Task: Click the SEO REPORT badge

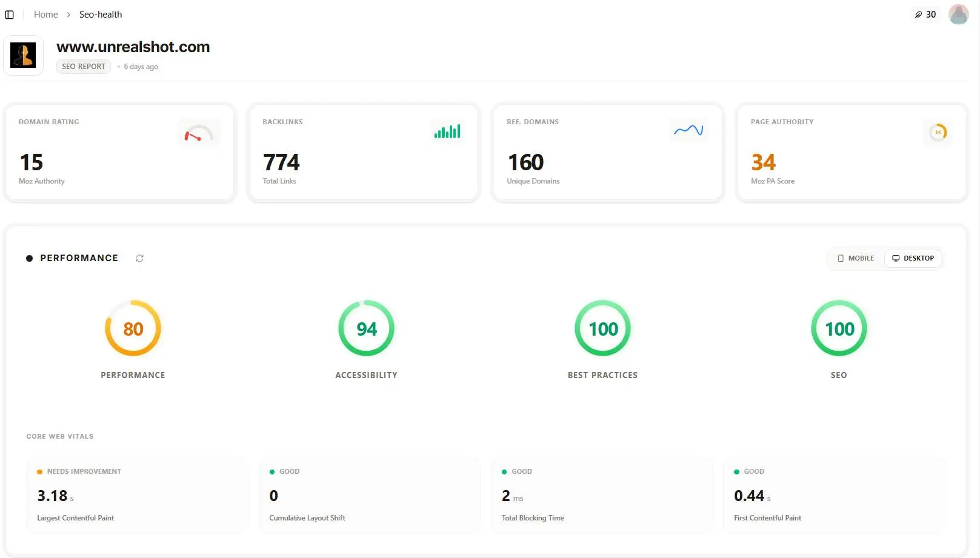Action: [84, 67]
